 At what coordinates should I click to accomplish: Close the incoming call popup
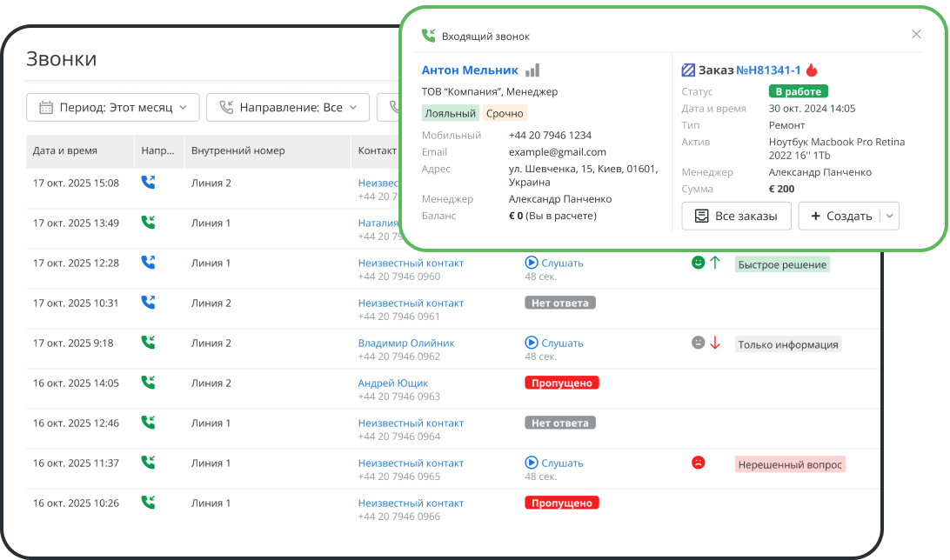916,35
